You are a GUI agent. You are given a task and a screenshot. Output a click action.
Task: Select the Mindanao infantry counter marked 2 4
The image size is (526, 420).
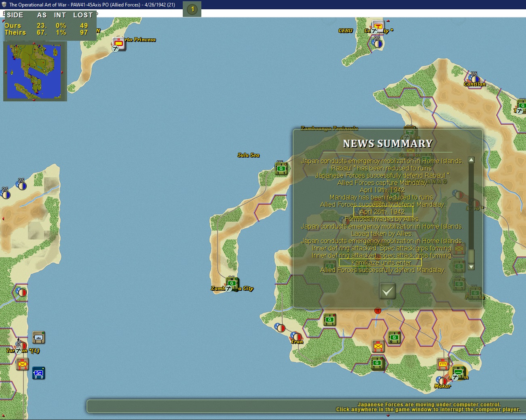[378, 346]
